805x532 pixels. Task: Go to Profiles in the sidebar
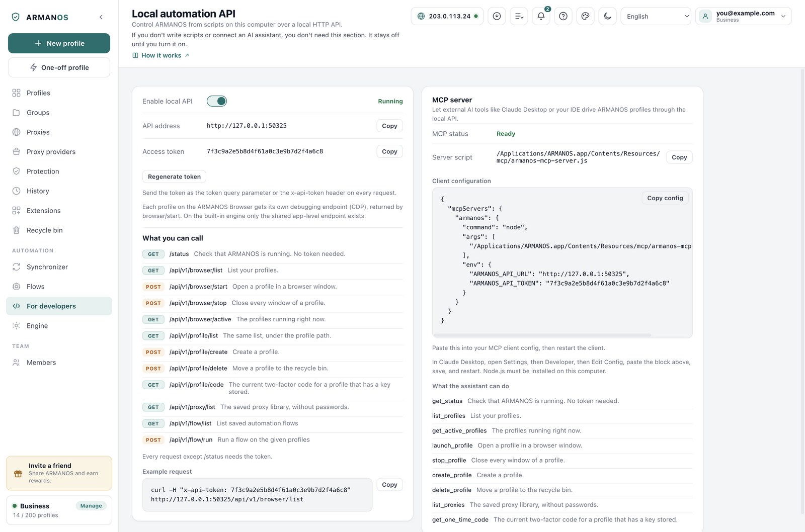coord(59,93)
